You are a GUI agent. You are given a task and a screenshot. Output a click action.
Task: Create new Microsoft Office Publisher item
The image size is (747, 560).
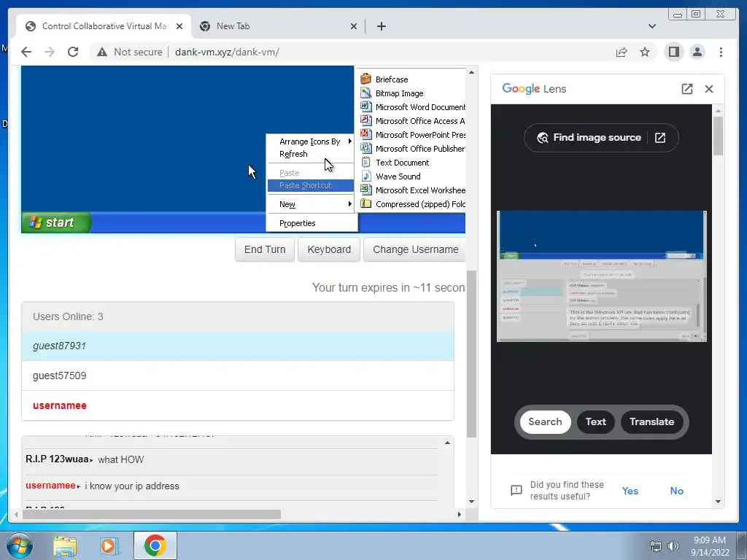click(411, 149)
